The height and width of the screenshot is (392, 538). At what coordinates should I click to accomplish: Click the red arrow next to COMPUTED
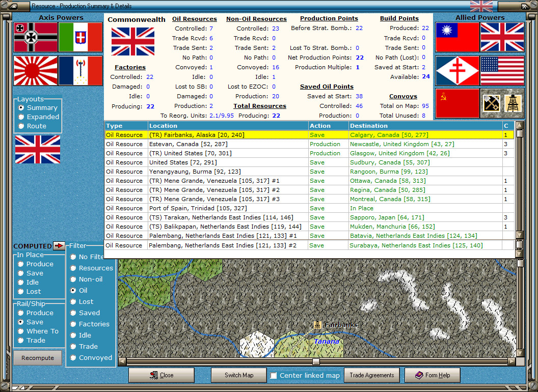(x=59, y=245)
